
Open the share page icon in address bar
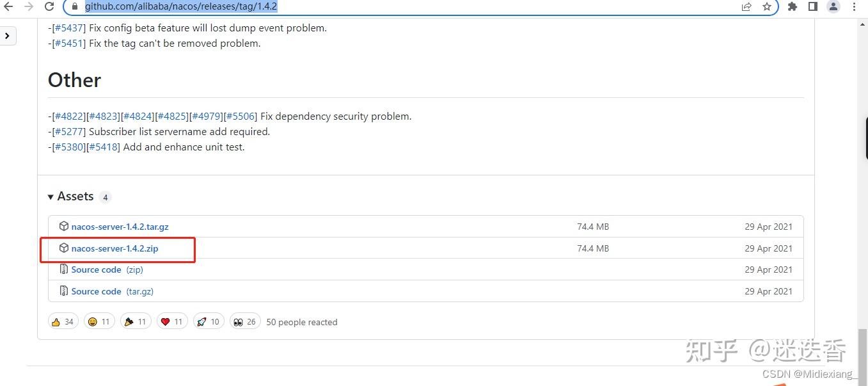[x=746, y=6]
